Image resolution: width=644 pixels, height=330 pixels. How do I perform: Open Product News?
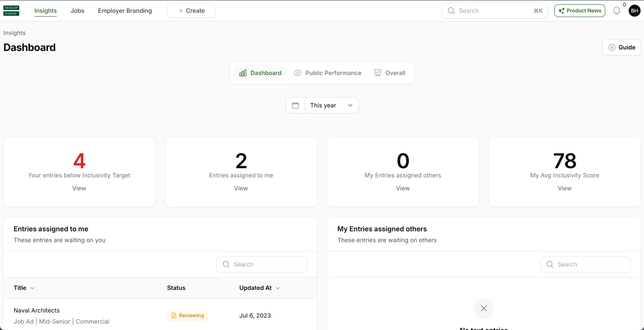click(579, 11)
